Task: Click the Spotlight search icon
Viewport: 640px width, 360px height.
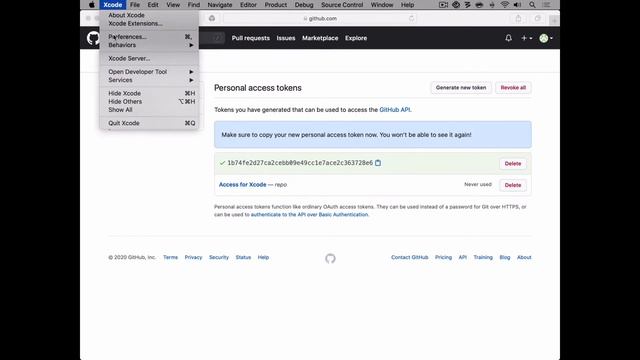Action: [532, 5]
